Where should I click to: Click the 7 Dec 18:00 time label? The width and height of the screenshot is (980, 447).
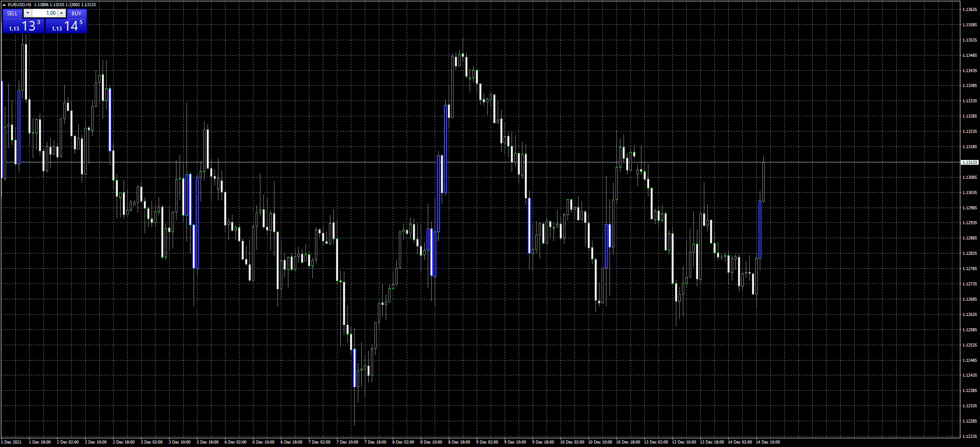pyautogui.click(x=375, y=442)
